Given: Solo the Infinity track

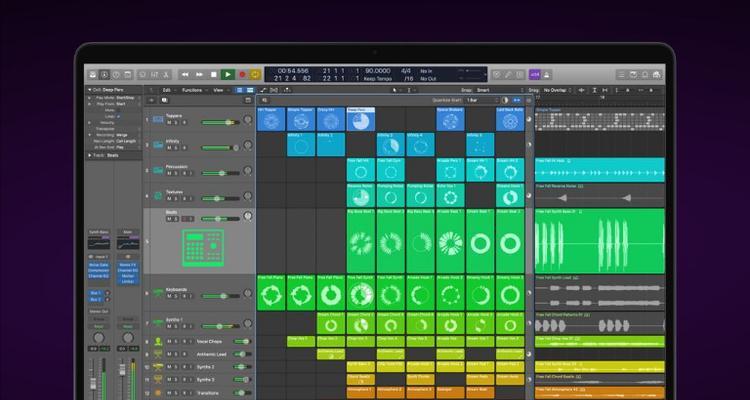Looking at the screenshot, I should (x=176, y=148).
